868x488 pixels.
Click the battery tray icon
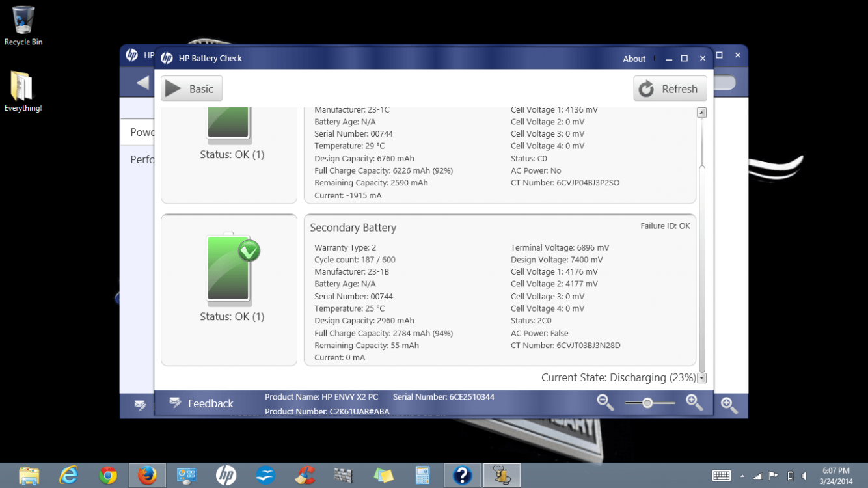[791, 476]
